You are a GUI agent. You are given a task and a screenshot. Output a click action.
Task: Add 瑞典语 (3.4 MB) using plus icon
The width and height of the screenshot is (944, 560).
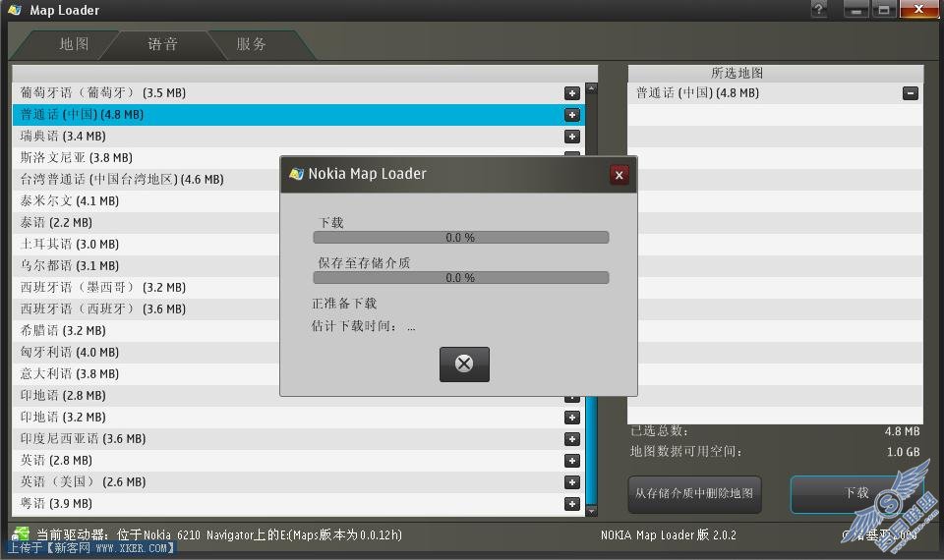click(572, 137)
